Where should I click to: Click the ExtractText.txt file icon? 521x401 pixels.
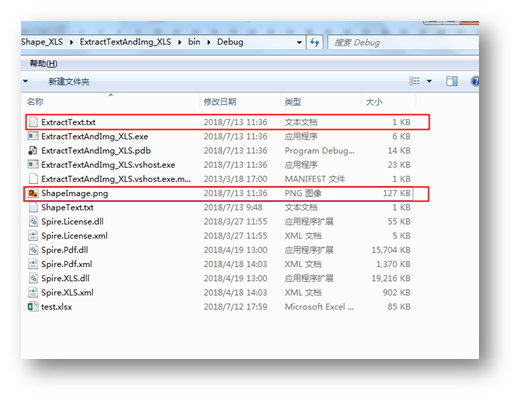[33, 122]
